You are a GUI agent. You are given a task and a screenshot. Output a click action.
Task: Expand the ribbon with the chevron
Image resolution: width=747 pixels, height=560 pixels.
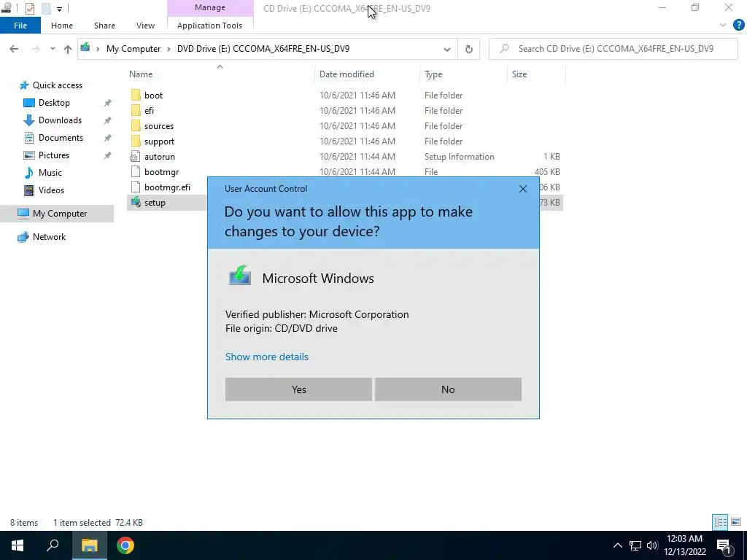coord(723,26)
